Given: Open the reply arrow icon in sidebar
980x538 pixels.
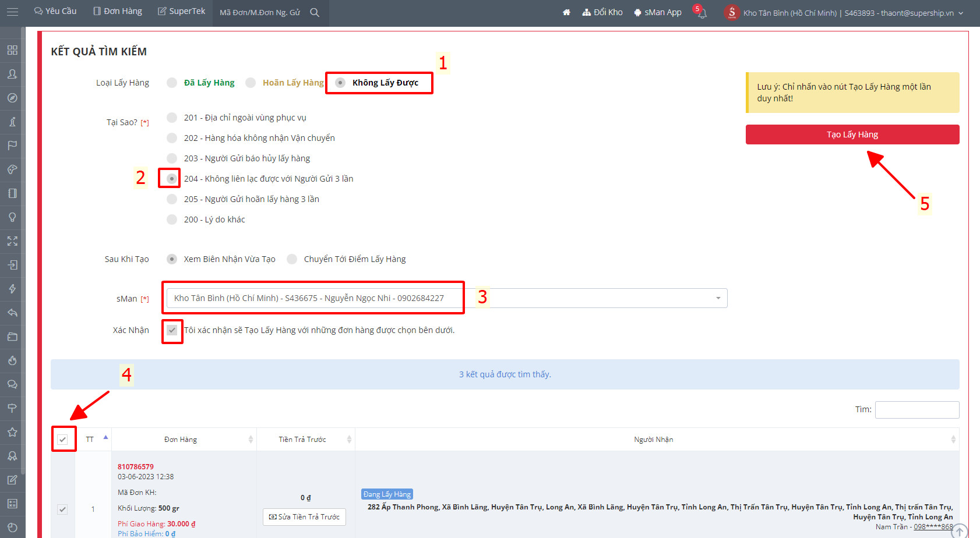Looking at the screenshot, I should [12, 313].
